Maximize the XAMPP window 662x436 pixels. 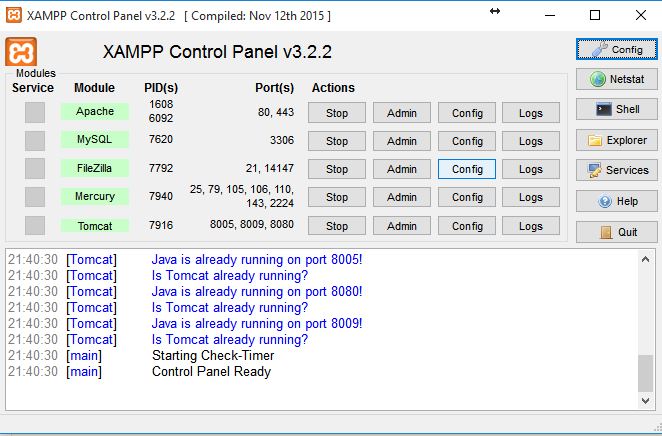(595, 15)
